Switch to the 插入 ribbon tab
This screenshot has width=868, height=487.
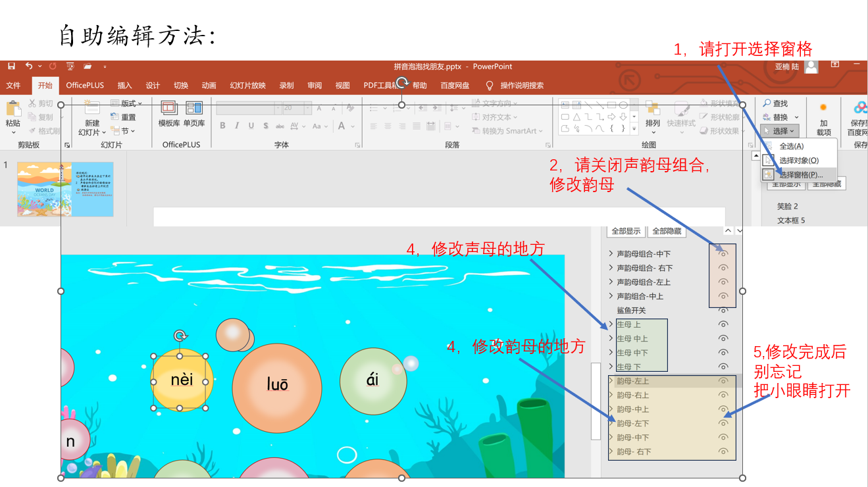124,86
